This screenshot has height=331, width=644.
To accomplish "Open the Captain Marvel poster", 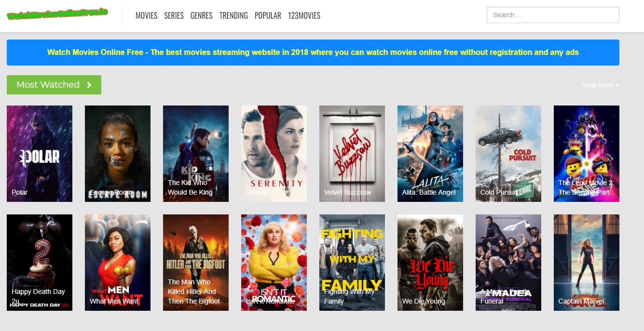I will pyautogui.click(x=587, y=262).
